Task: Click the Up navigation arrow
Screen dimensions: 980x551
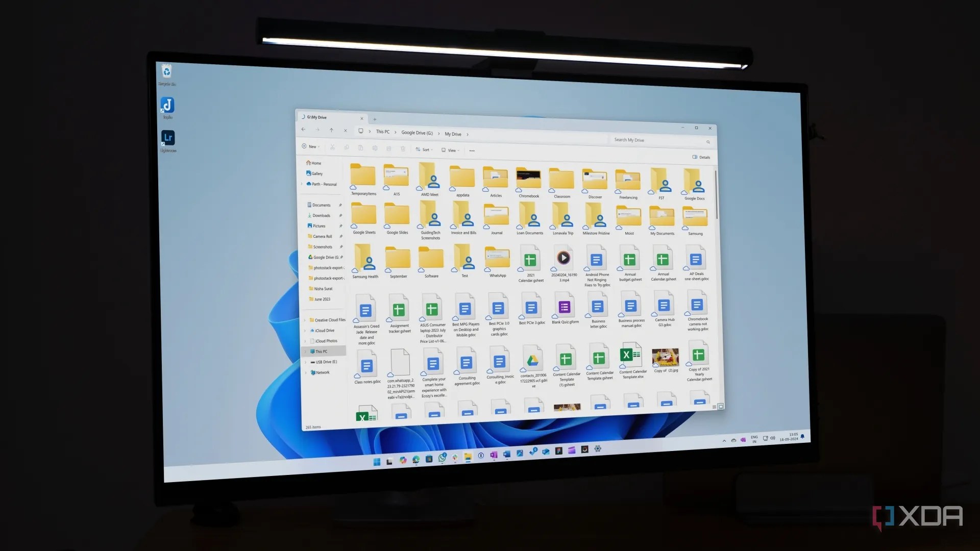Action: [331, 131]
